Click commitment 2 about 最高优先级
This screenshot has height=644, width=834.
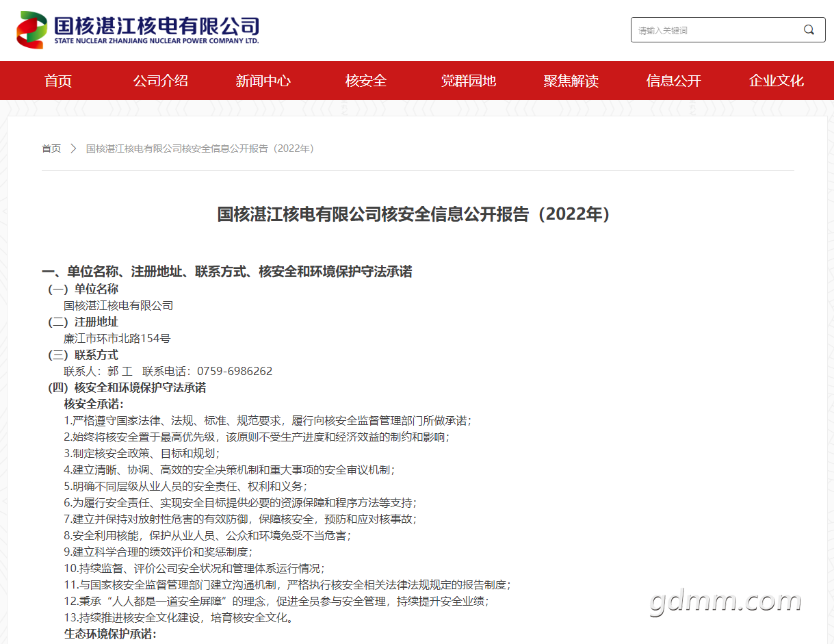tap(257, 437)
